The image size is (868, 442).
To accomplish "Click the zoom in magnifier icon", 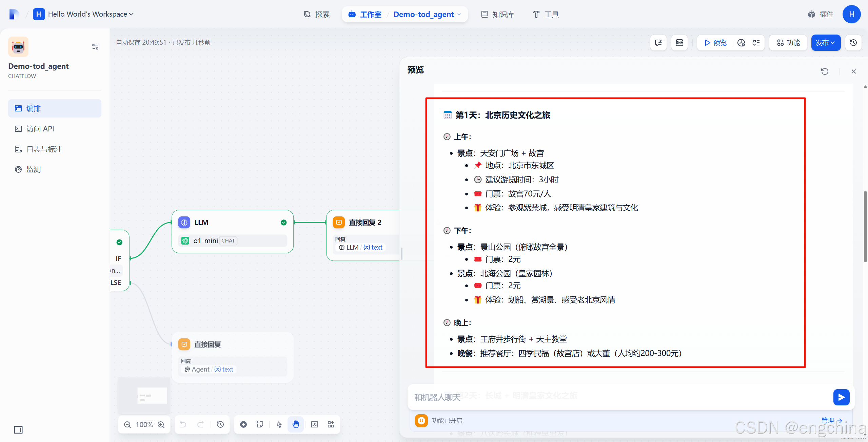I will (x=161, y=425).
